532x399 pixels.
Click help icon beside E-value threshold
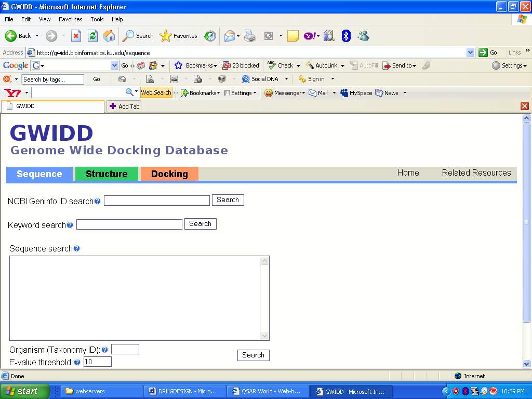[x=77, y=363]
